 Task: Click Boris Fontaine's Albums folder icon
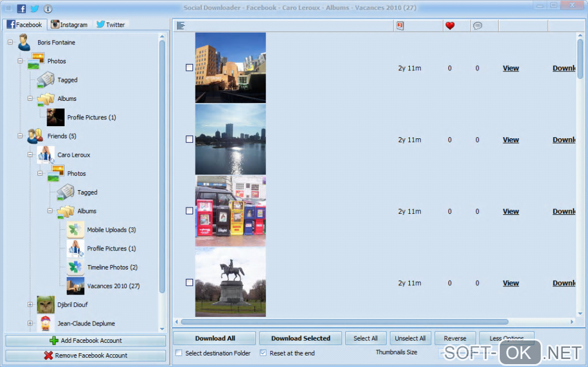[46, 99]
